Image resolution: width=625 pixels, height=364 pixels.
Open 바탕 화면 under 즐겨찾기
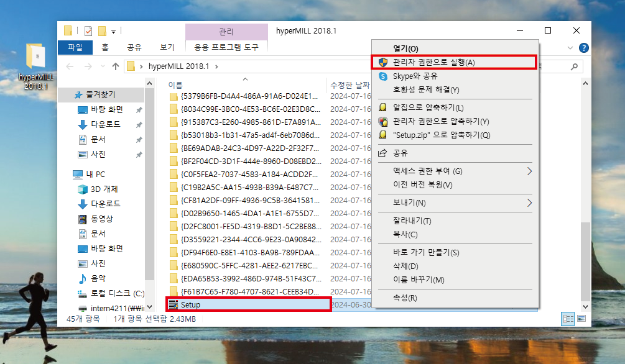point(106,109)
